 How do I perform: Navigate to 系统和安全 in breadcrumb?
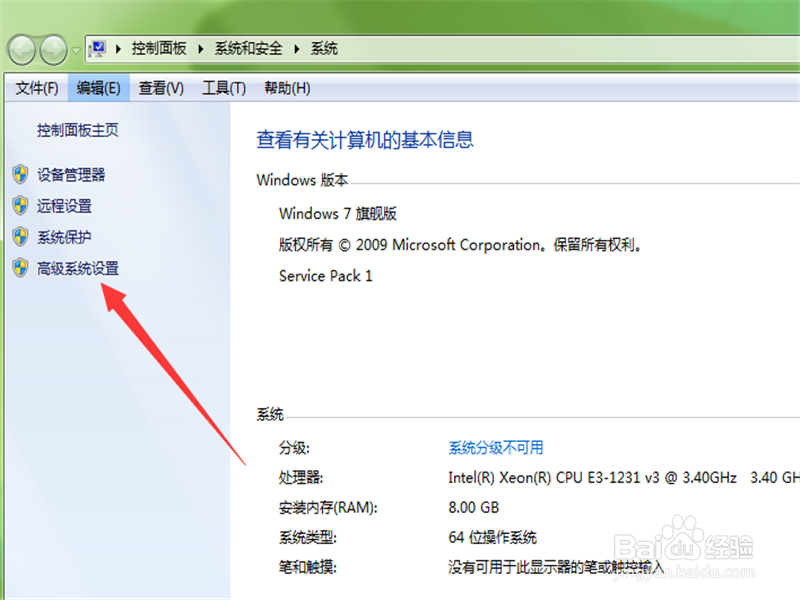coord(248,48)
